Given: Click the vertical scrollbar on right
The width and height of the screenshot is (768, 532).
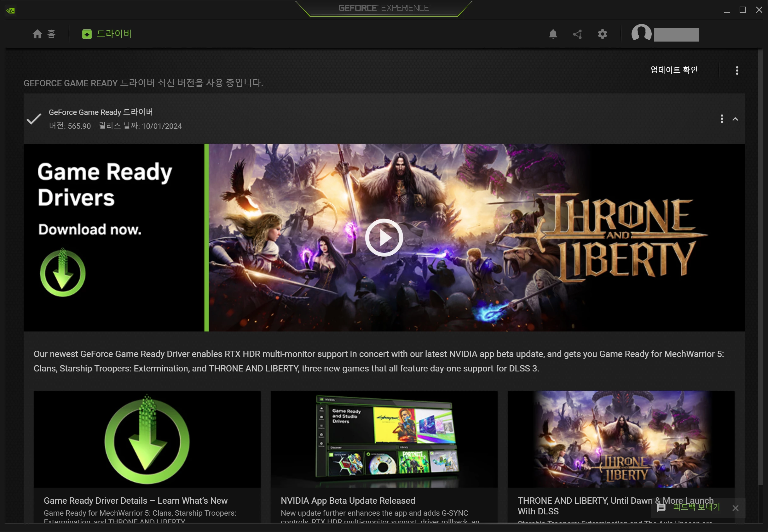Looking at the screenshot, I should pyautogui.click(x=760, y=267).
